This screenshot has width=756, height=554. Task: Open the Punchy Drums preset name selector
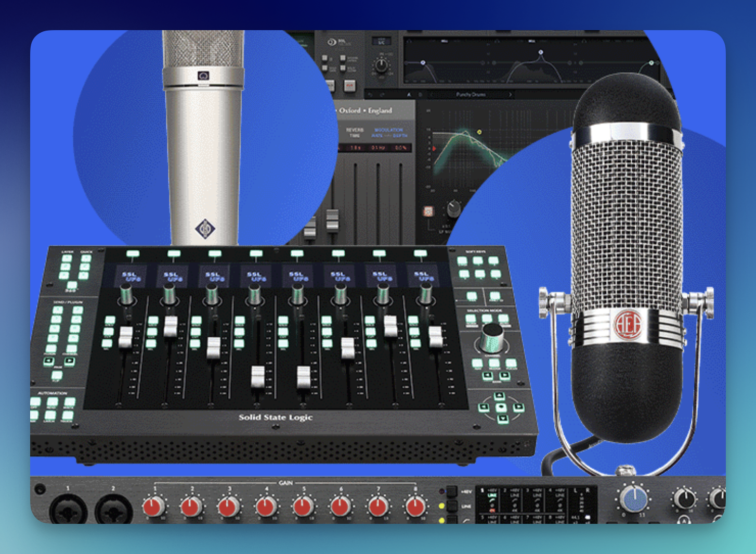coord(470,95)
